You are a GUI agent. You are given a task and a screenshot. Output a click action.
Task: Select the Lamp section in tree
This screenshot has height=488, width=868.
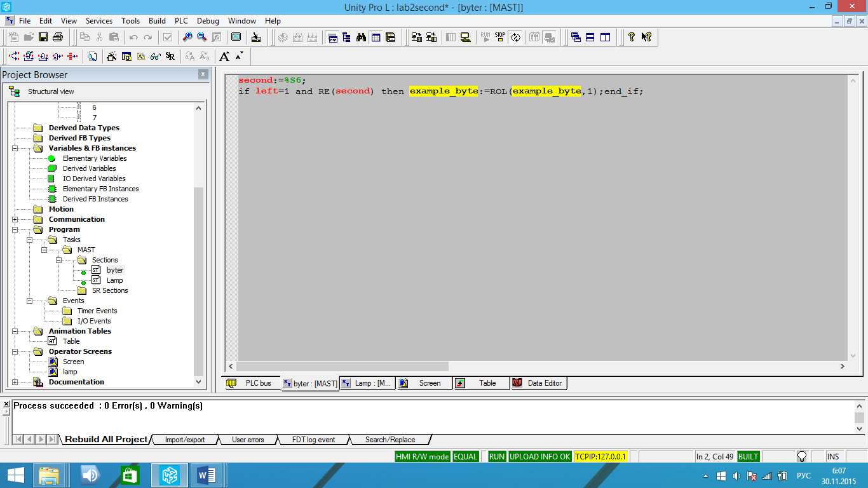(114, 280)
